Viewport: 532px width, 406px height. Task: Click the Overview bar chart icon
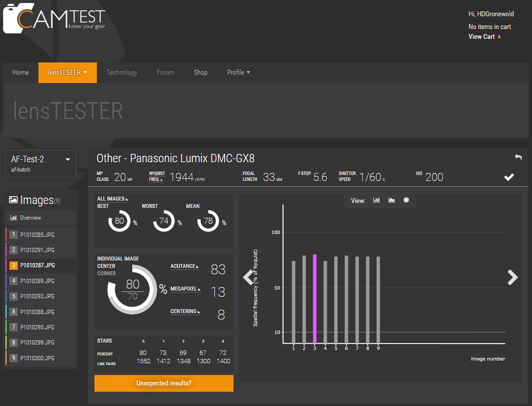coord(14,218)
